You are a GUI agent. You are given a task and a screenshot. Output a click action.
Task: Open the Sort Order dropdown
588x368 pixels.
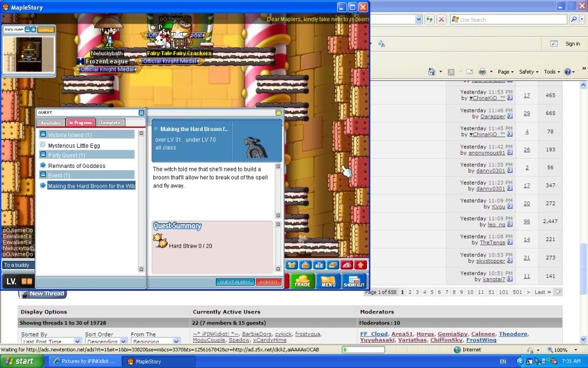pyautogui.click(x=106, y=341)
